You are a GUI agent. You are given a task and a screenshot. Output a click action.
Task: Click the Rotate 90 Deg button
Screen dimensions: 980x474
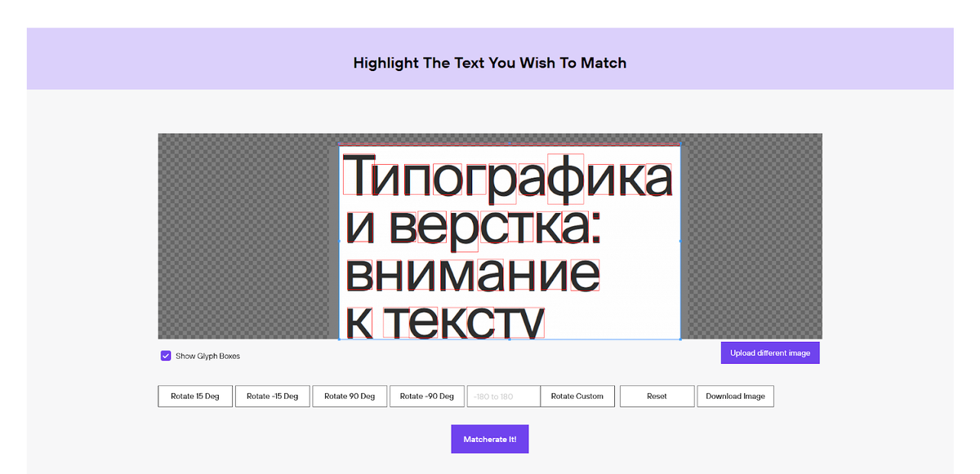coord(350,396)
